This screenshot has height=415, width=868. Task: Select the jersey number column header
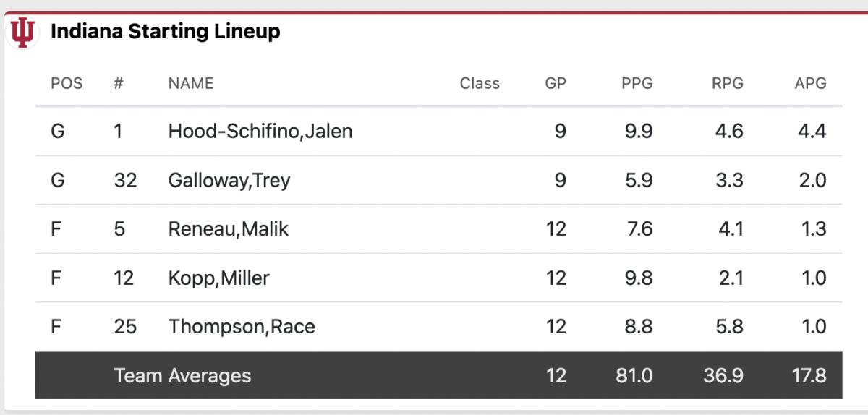click(x=119, y=83)
